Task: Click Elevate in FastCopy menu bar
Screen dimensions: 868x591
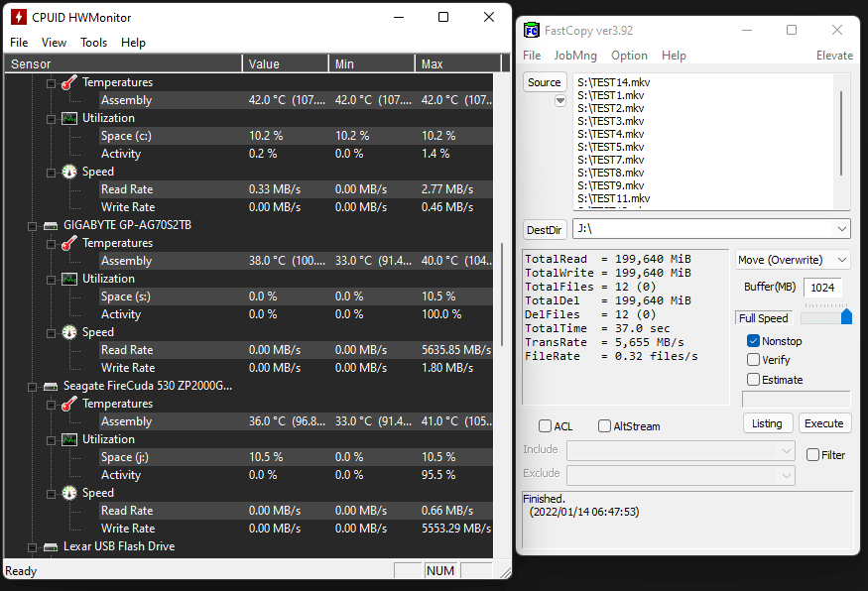Action: pyautogui.click(x=834, y=56)
